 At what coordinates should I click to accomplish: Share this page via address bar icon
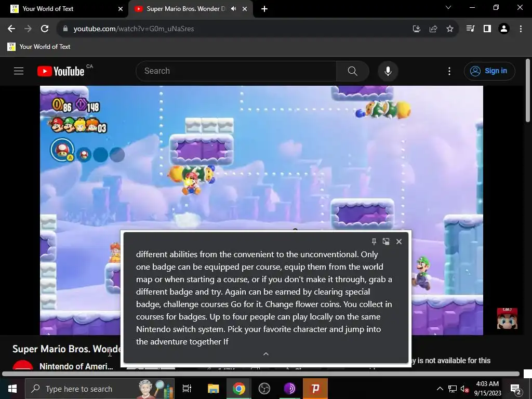pos(433,29)
